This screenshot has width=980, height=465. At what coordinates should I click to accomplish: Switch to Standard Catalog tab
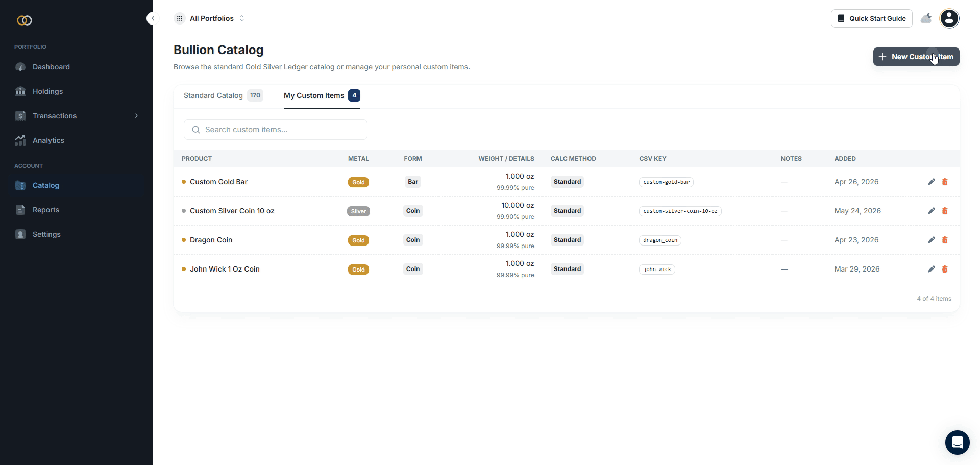point(223,95)
